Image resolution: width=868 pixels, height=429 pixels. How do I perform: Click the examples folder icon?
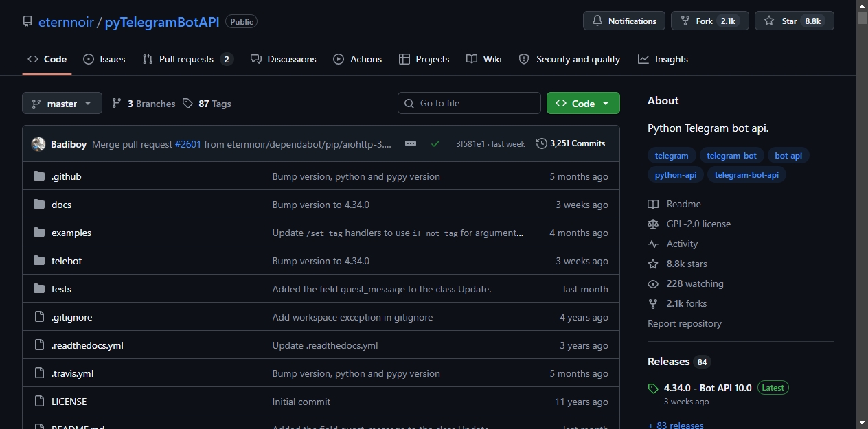click(x=39, y=233)
